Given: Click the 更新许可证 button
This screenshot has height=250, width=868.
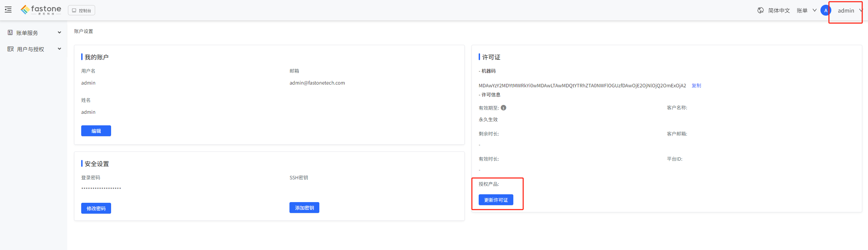Looking at the screenshot, I should point(496,200).
